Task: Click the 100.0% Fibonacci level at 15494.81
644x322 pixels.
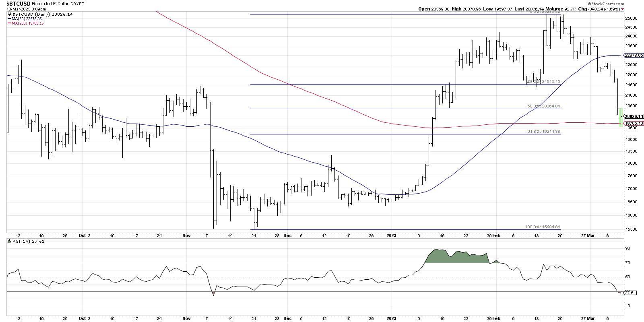Action: pyautogui.click(x=543, y=227)
